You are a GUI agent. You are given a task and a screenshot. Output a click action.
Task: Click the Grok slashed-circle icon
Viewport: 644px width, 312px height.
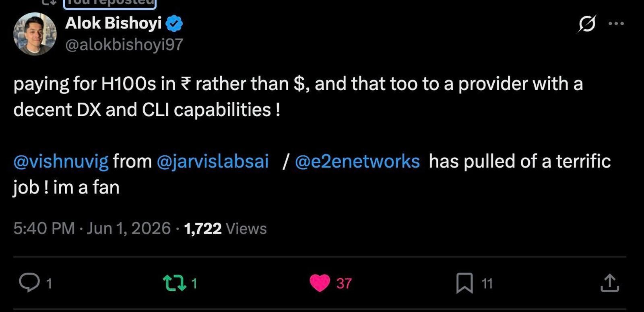[587, 24]
